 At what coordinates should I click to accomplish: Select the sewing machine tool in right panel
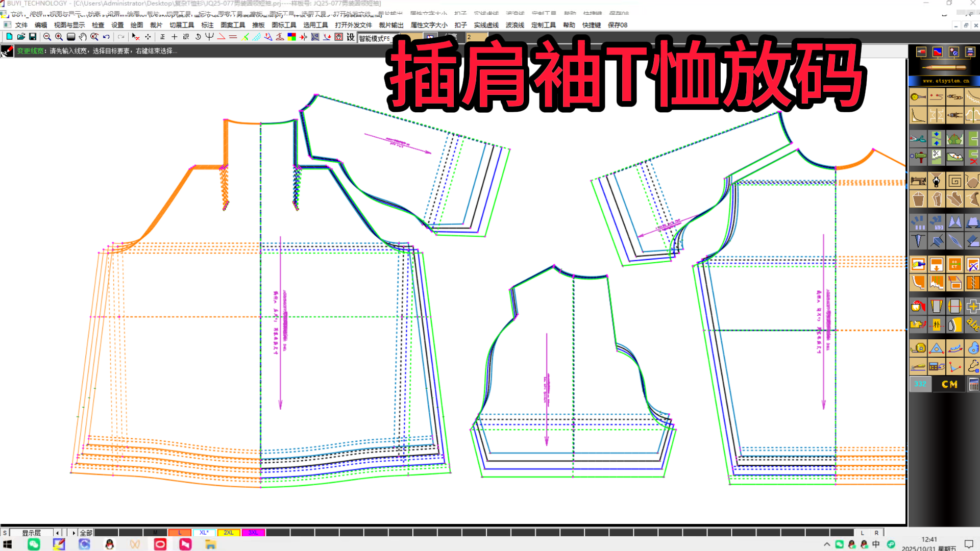pos(918,181)
